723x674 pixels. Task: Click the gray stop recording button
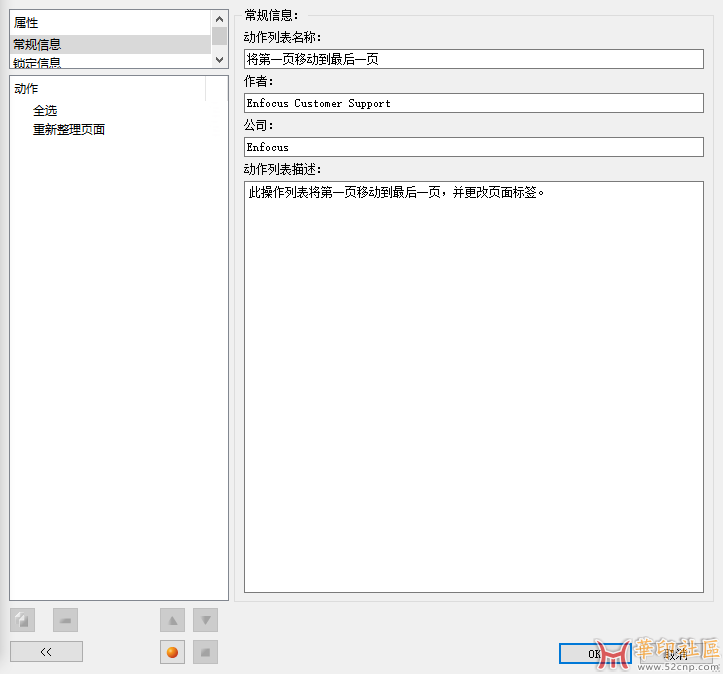coord(205,652)
